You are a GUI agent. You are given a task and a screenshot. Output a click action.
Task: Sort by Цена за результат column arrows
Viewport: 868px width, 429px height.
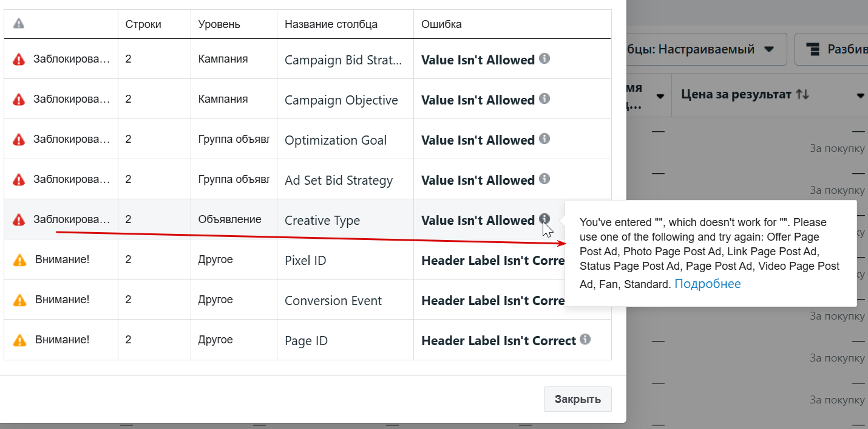click(802, 94)
